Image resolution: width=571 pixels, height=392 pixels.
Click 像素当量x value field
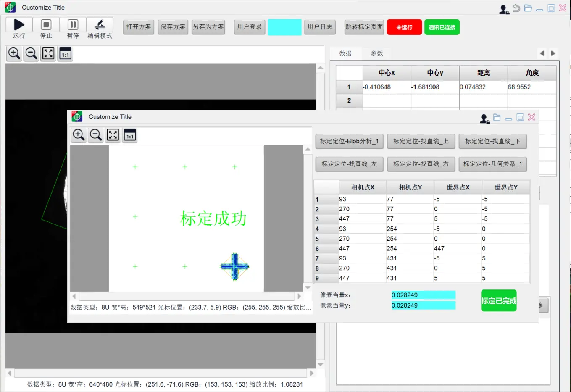pos(423,295)
